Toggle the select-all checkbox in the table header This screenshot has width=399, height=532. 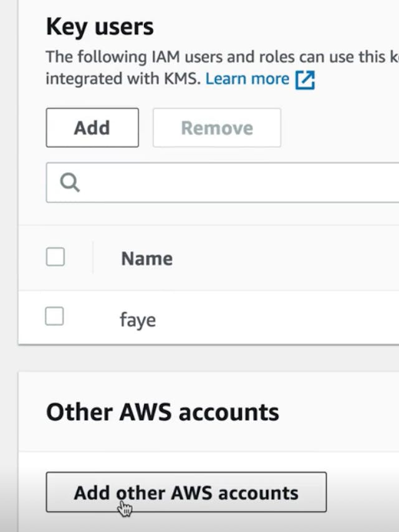click(54, 257)
